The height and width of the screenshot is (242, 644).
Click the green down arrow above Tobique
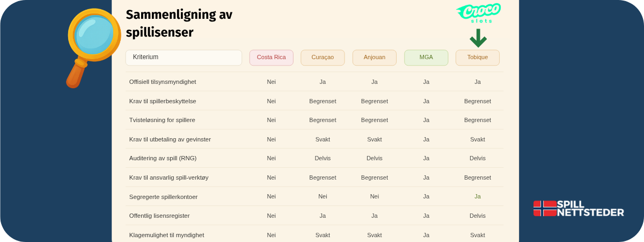[x=478, y=38]
